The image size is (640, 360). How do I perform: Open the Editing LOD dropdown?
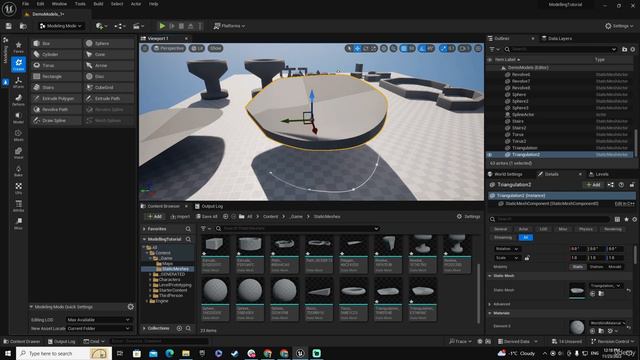pyautogui.click(x=98, y=320)
